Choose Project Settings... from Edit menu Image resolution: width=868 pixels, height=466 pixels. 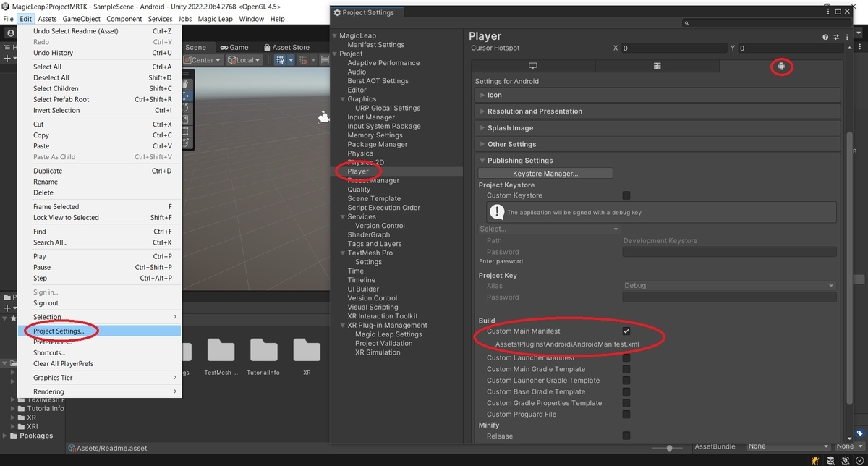tap(99, 331)
